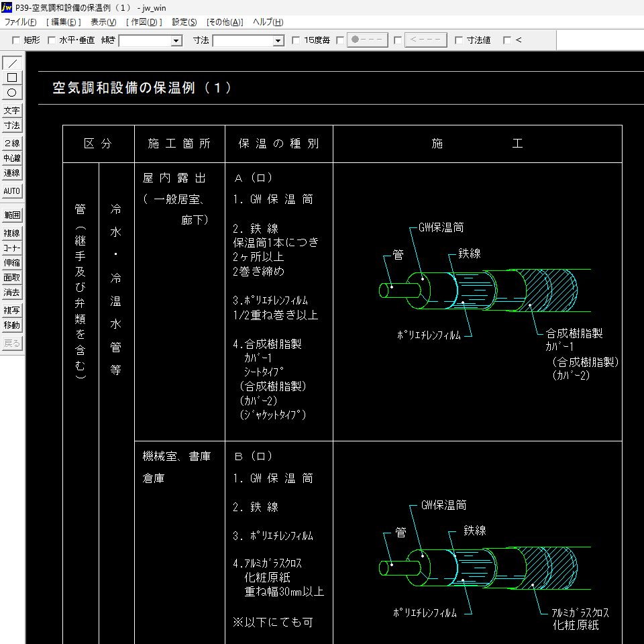Check the 15度毎 option
The width and height of the screenshot is (644, 644).
pos(296,40)
